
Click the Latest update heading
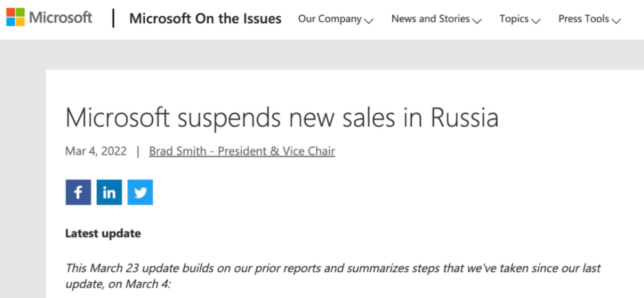pos(103,233)
